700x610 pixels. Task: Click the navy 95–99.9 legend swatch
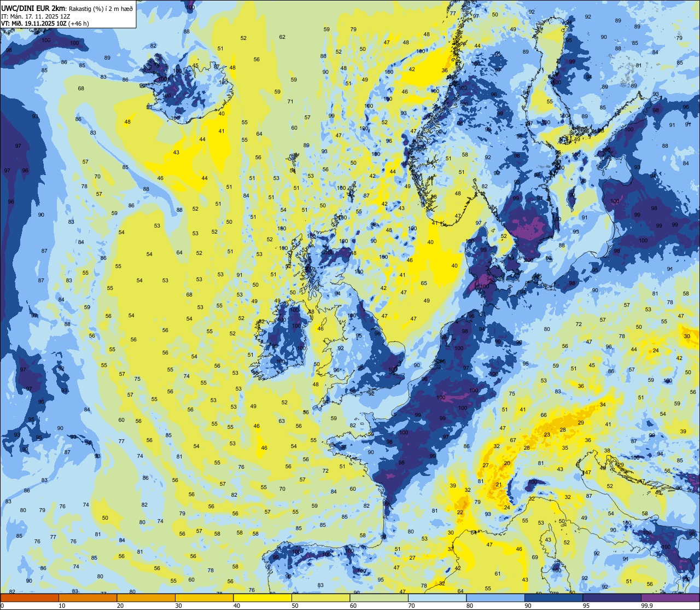coord(612,598)
